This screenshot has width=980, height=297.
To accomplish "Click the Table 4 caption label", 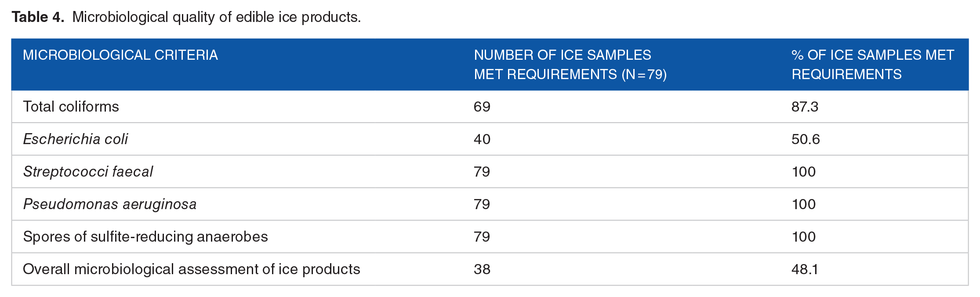I will pos(38,17).
